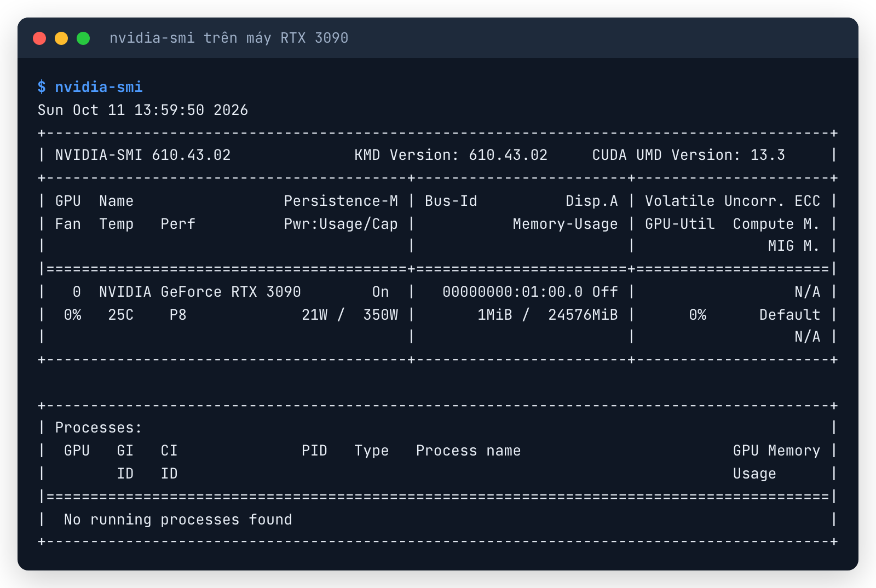Click the yellow minimize window button
The height and width of the screenshot is (588, 876).
(x=61, y=38)
